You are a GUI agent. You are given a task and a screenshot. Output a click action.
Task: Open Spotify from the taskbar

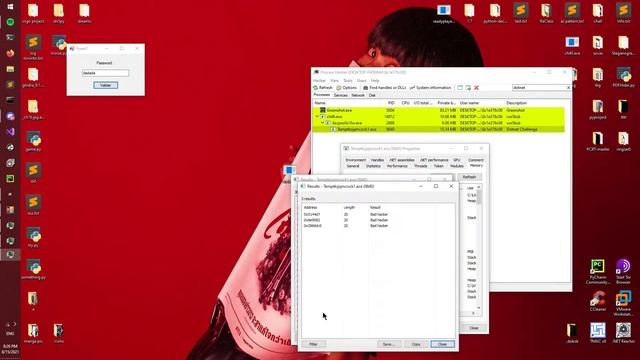tap(10, 22)
